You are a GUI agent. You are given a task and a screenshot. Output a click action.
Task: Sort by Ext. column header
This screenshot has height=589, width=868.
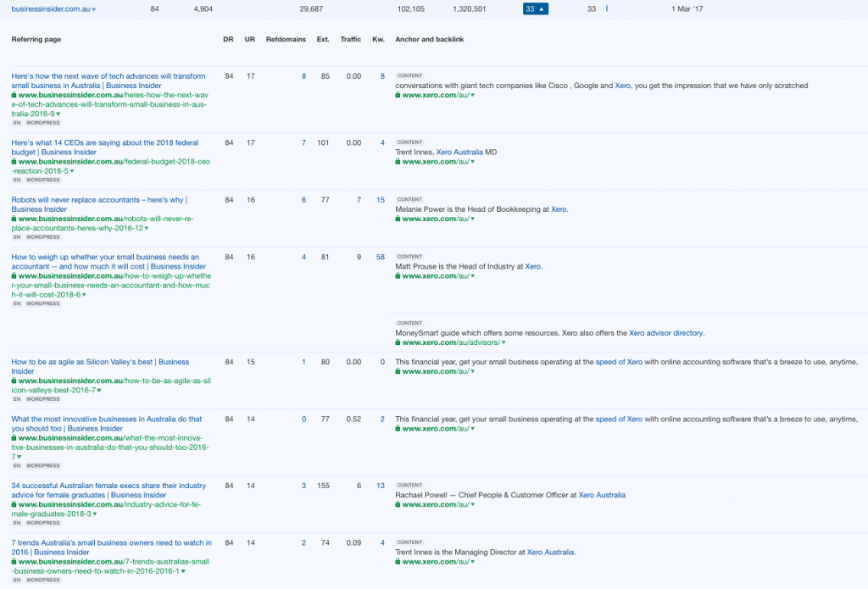(x=323, y=39)
